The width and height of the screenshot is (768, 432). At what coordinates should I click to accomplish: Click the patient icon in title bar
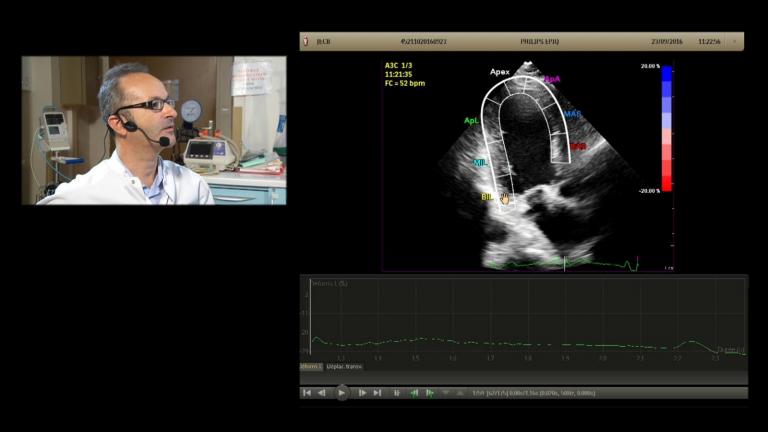coord(307,41)
